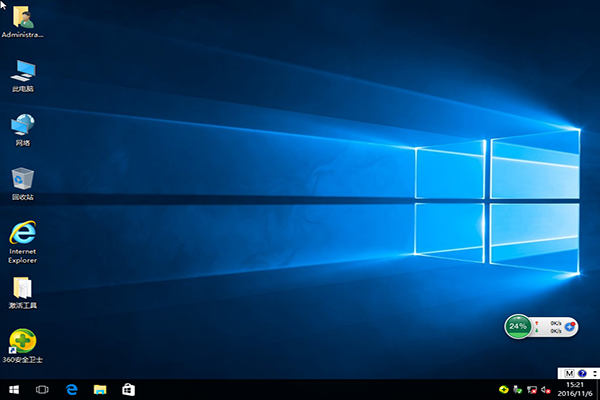The width and height of the screenshot is (600, 400).
Task: Launch Microsoft Edge from the taskbar
Action: (x=72, y=388)
